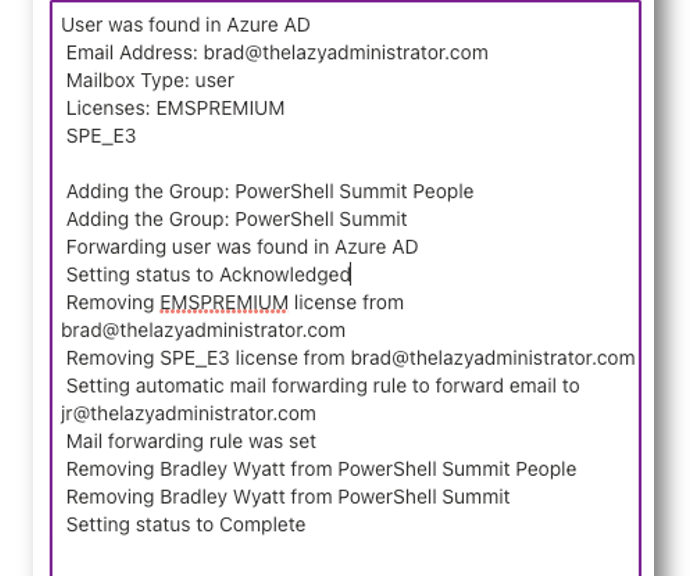
Task: Click the blank line below 'SPE_E3'
Action: [345, 164]
